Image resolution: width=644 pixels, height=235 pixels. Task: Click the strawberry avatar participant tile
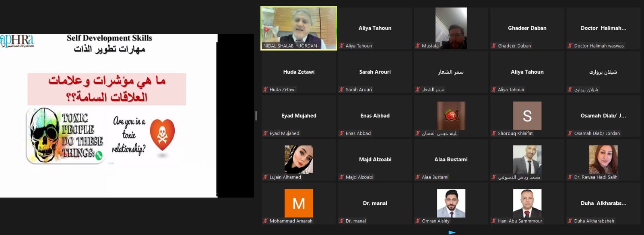click(451, 116)
